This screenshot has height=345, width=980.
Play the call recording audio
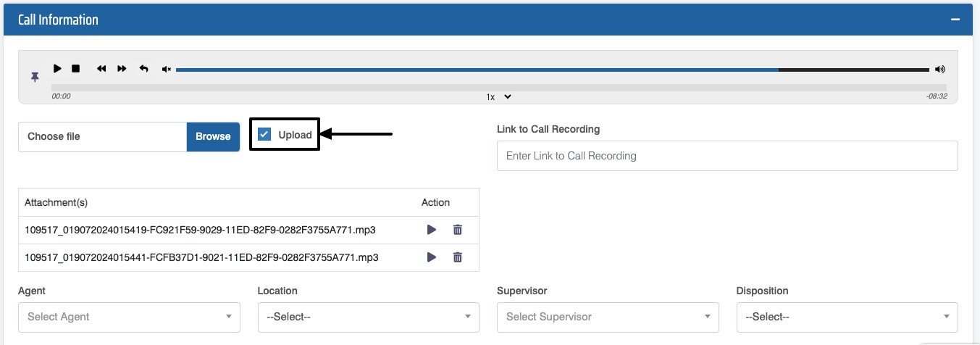coord(57,69)
